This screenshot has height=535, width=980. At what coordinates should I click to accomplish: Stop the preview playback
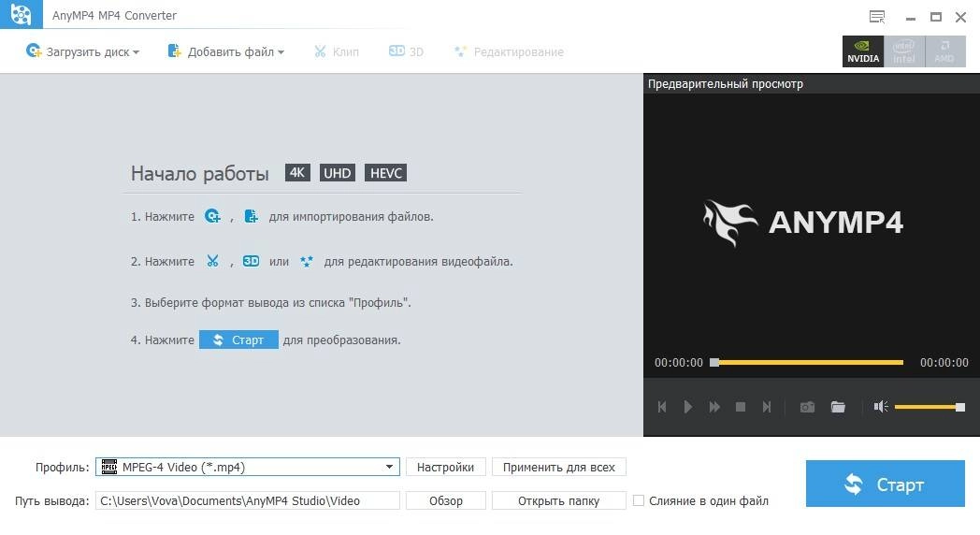point(741,407)
